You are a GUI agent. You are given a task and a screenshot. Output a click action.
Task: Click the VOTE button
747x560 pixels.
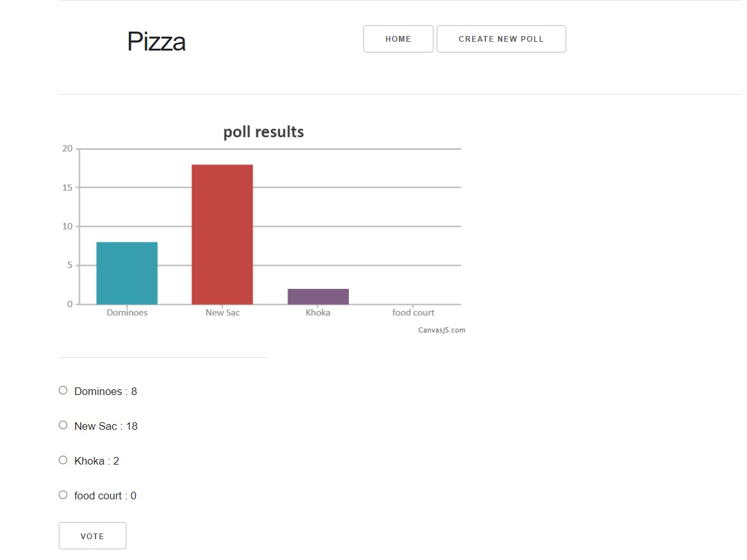(92, 535)
